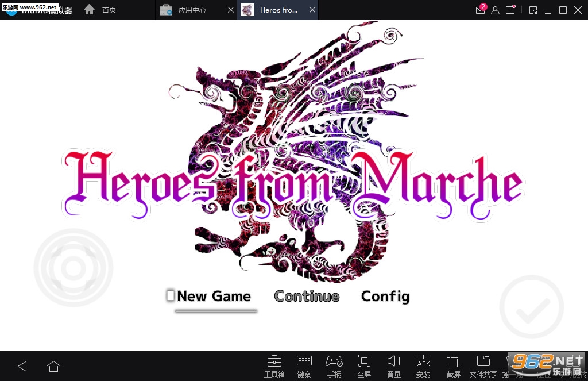This screenshot has height=381, width=588.
Task: Open the Config menu option
Action: pos(385,297)
